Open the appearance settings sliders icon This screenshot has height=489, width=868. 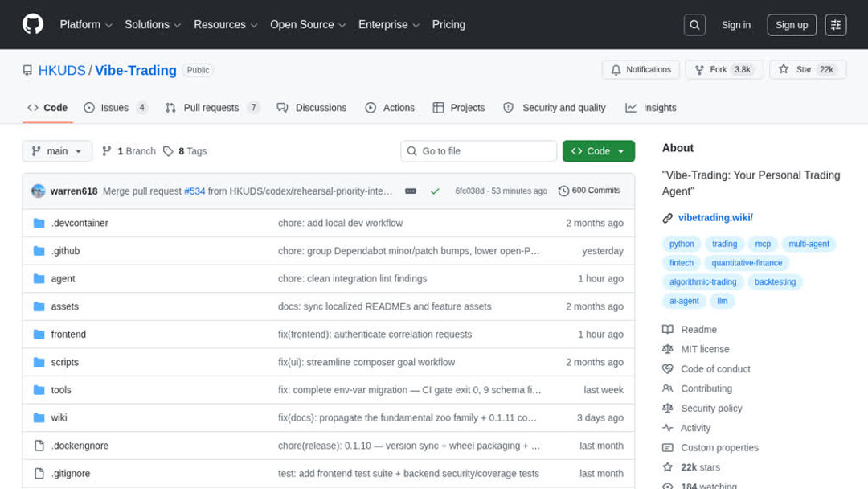(835, 25)
